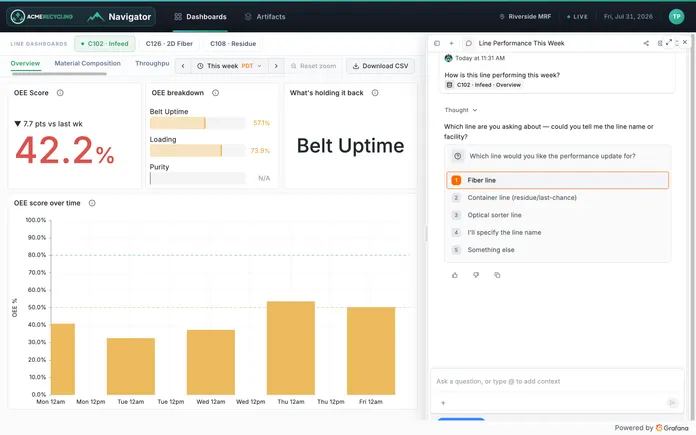
Task: Start a new chat with plus icon
Action: coord(451,43)
